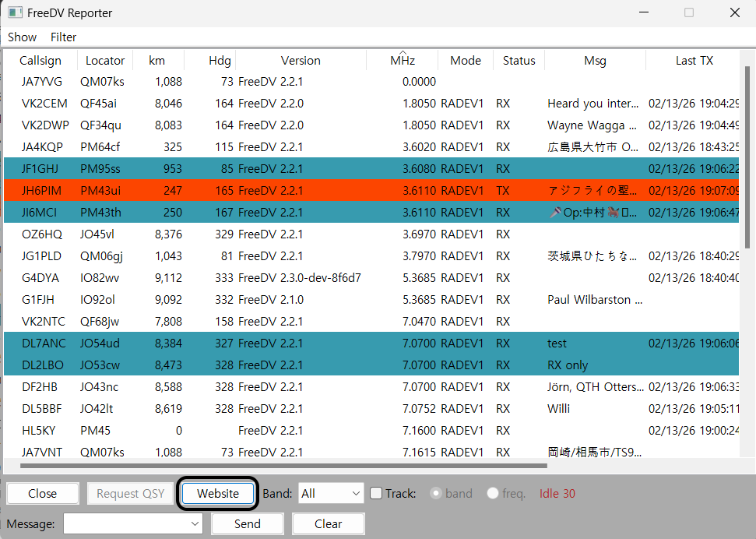Close the reporter using the Close button
Screen dimensions: 756x539
(x=42, y=493)
